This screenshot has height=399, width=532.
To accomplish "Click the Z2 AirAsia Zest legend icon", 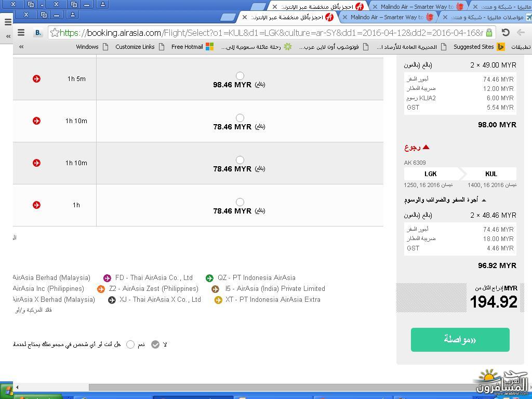I will click(101, 289).
